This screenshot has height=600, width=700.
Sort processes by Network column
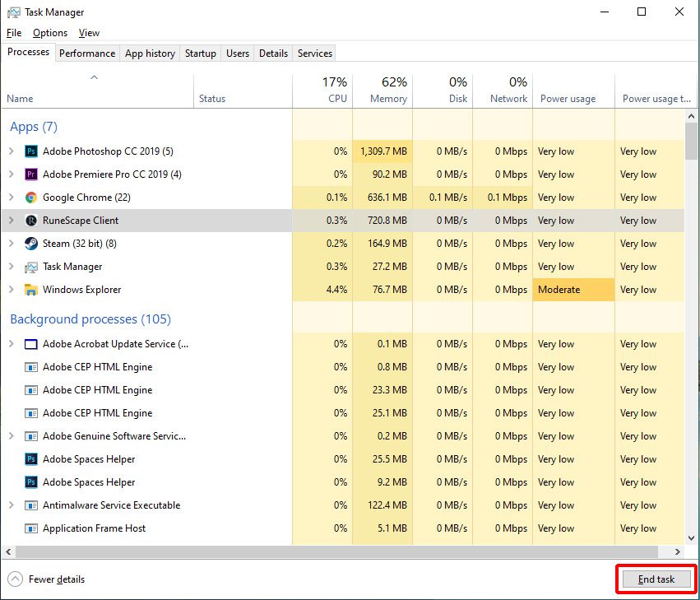503,91
